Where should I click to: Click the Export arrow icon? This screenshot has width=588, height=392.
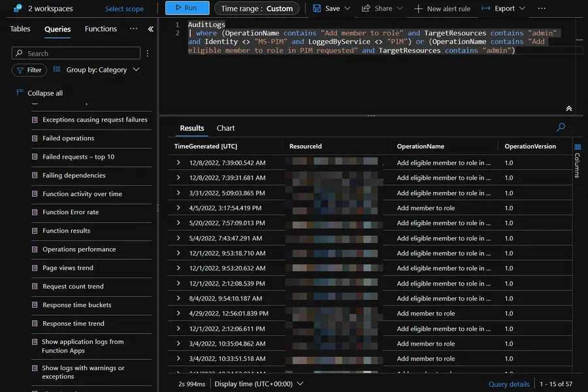(x=486, y=8)
